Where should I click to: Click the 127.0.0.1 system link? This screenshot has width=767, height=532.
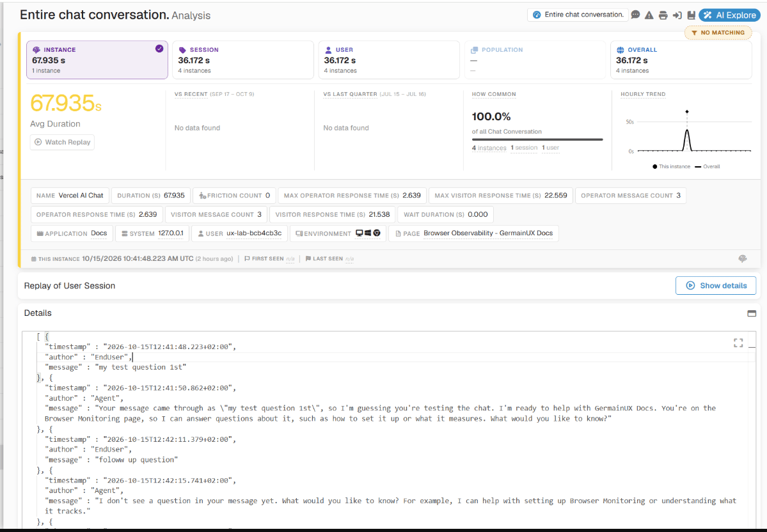pyautogui.click(x=171, y=233)
